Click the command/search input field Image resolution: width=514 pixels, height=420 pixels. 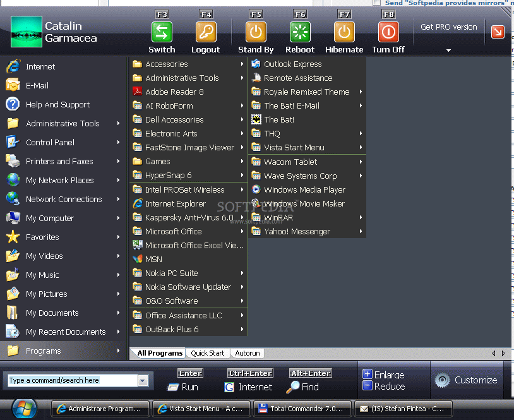73,380
